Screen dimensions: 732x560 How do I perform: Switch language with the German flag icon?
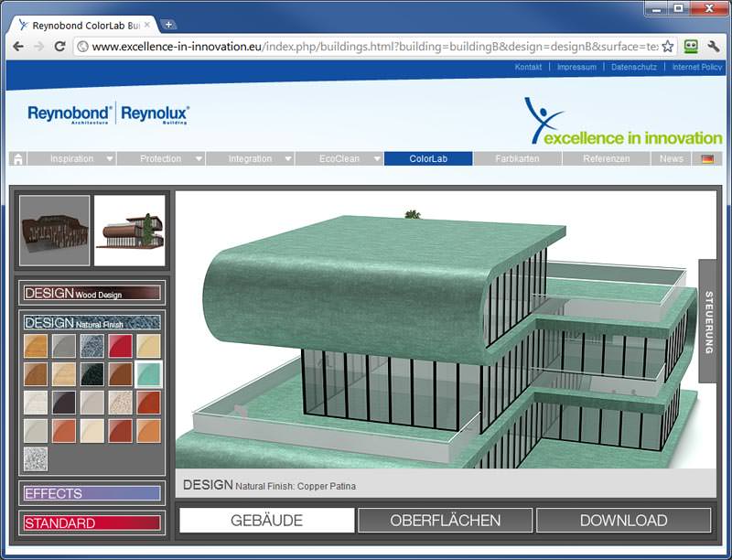707,158
